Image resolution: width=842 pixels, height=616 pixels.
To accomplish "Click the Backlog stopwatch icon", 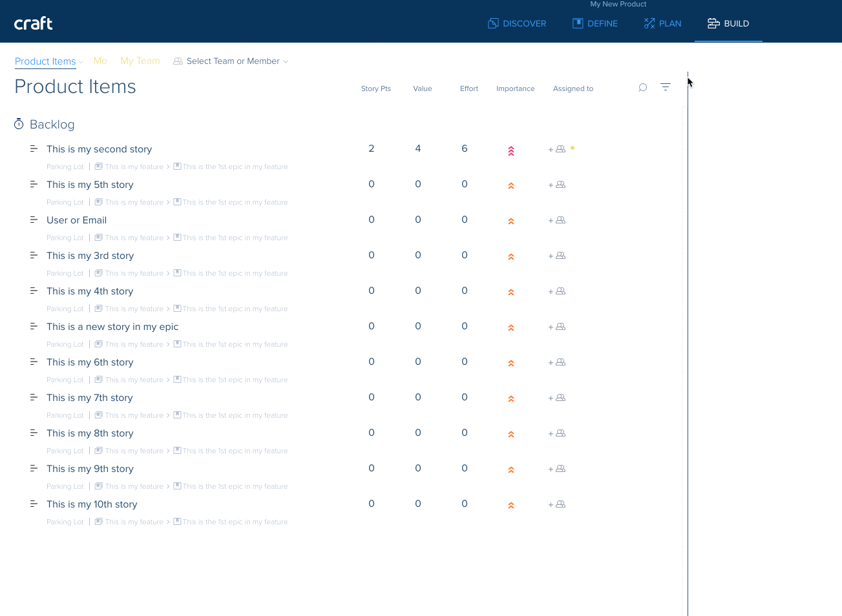I will click(19, 124).
